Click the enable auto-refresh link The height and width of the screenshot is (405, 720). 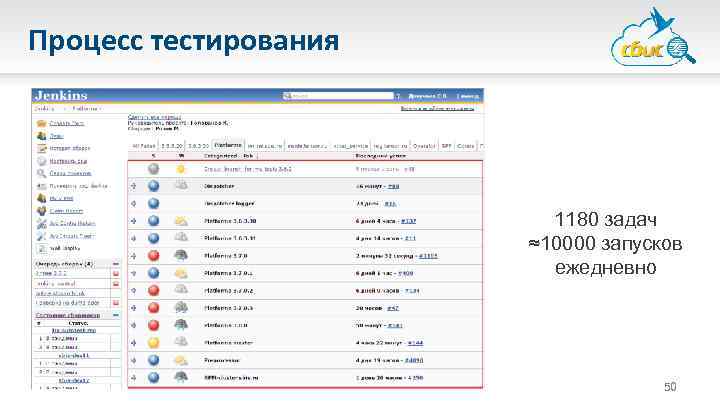point(437,109)
